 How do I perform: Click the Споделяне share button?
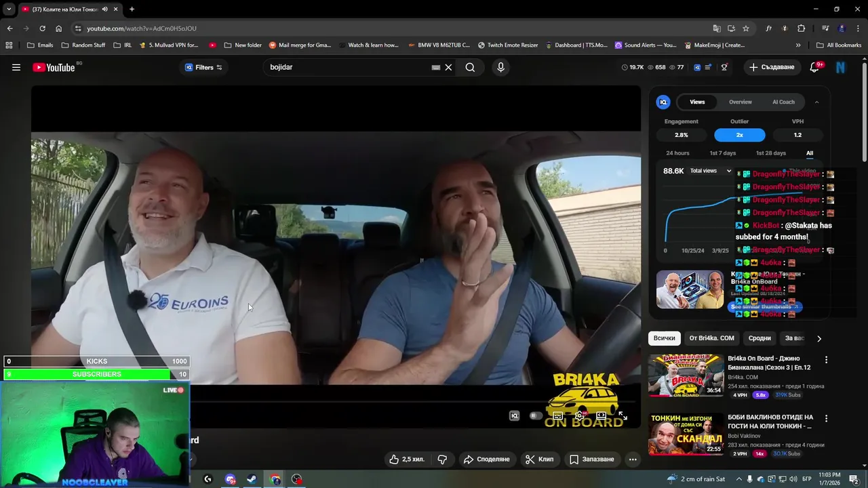(486, 459)
